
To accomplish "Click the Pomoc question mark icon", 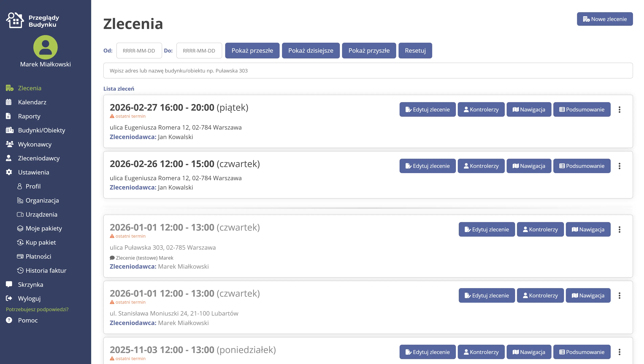I will tap(9, 320).
